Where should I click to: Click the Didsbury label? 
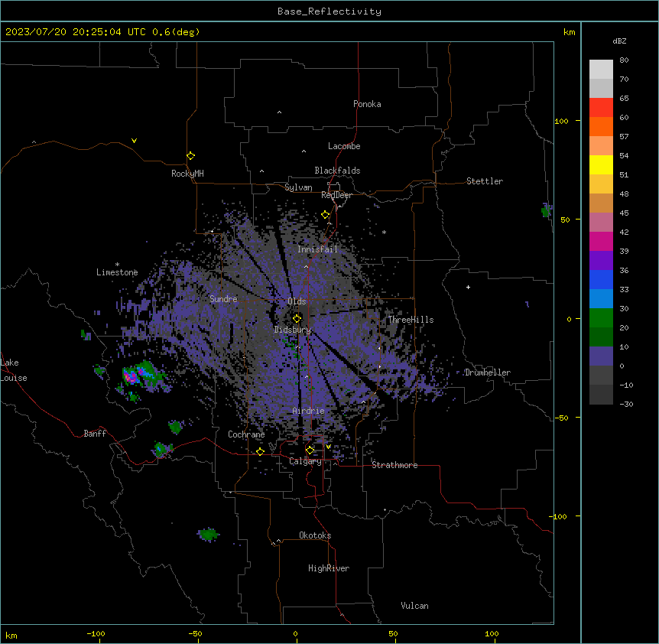(x=293, y=330)
